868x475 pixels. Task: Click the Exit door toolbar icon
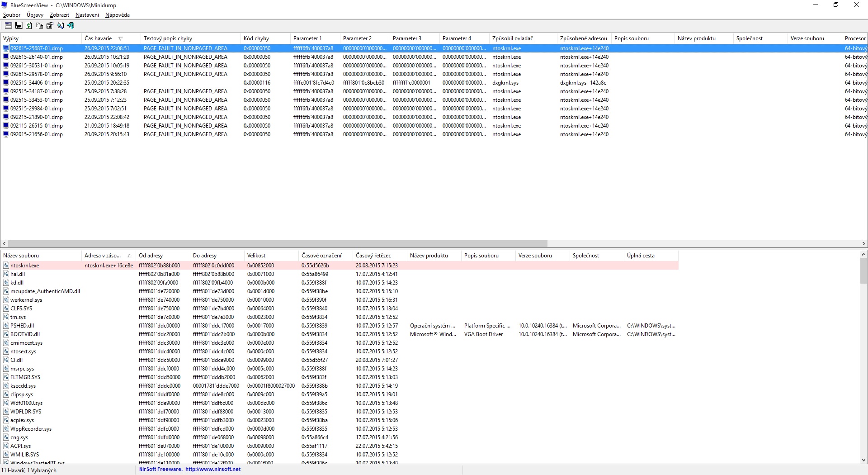[71, 26]
